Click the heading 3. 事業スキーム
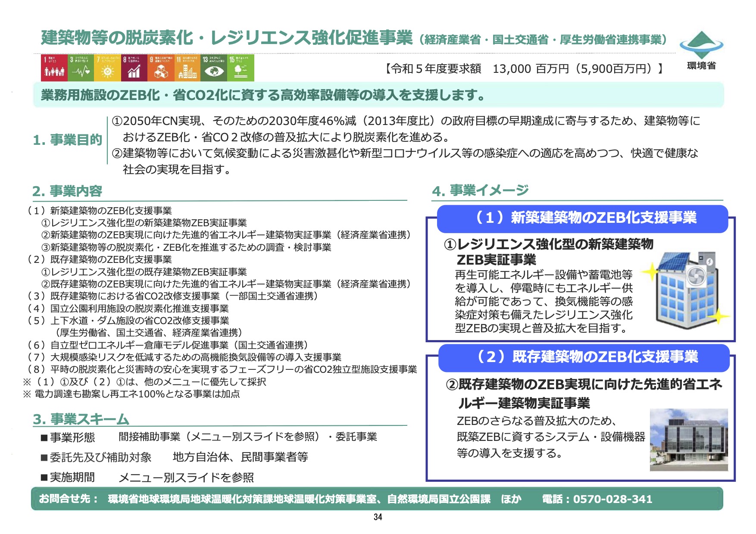 81,419
